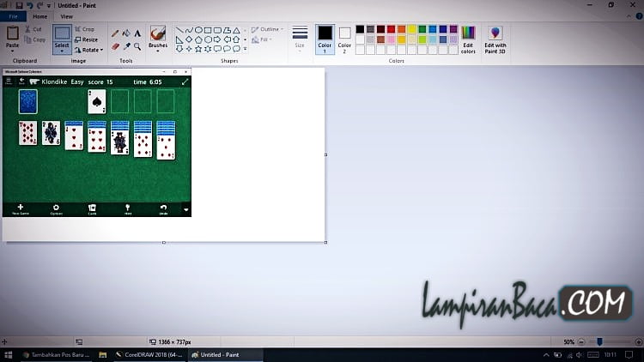Select the Fill with color bucket tool
The width and height of the screenshot is (644, 362).
[126, 33]
